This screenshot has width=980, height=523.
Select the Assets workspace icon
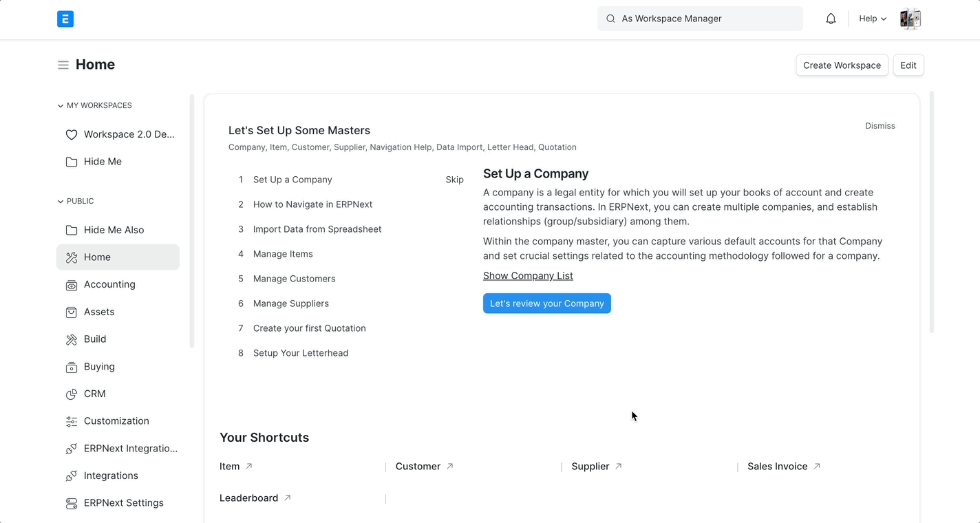coord(71,312)
